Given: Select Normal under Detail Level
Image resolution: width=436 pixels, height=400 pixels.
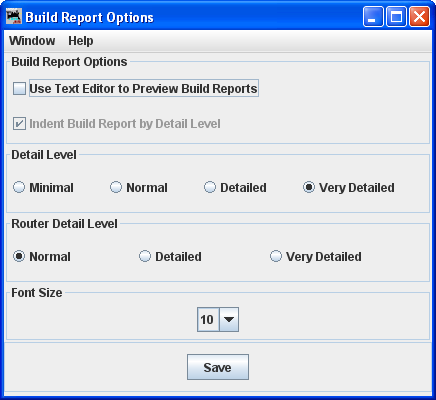Looking at the screenshot, I should (116, 187).
